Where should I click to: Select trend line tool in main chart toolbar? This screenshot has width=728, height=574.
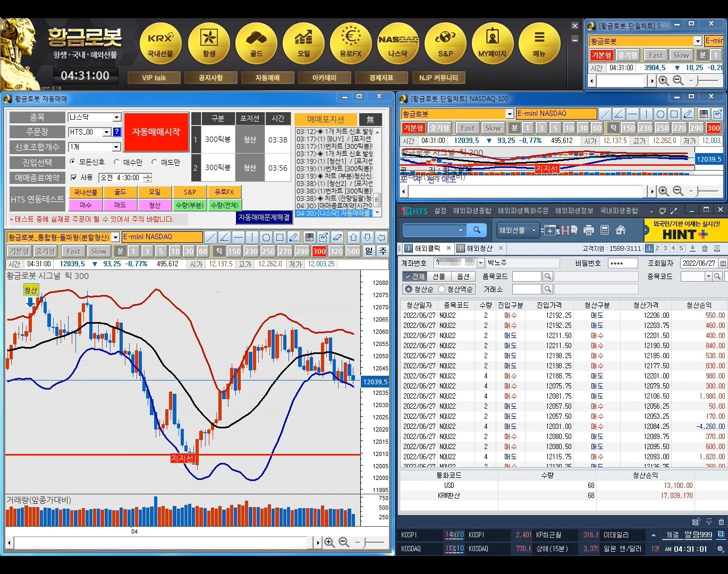(210, 237)
